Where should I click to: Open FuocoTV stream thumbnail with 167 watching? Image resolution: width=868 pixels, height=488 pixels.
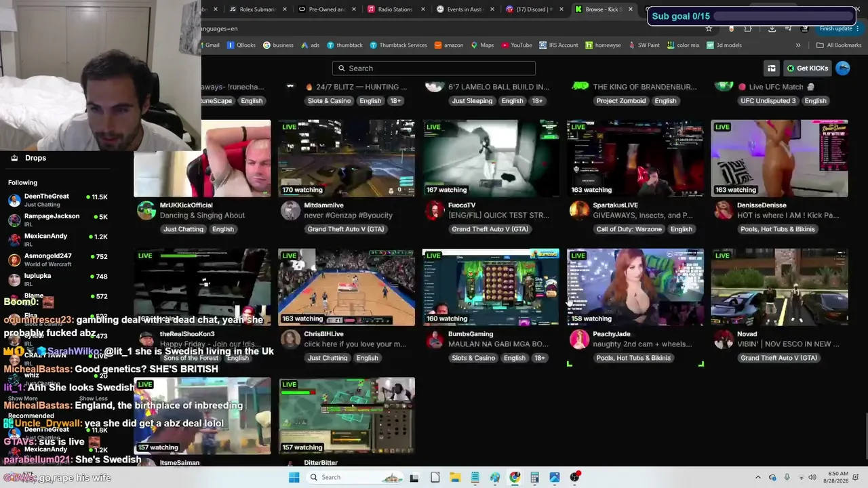click(x=491, y=159)
